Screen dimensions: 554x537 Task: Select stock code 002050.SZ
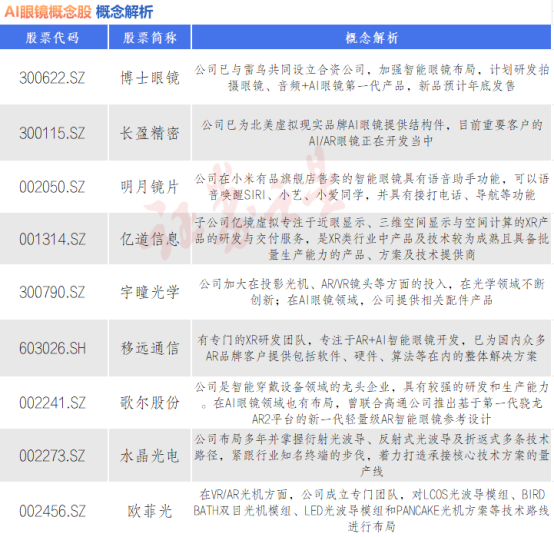[52, 187]
